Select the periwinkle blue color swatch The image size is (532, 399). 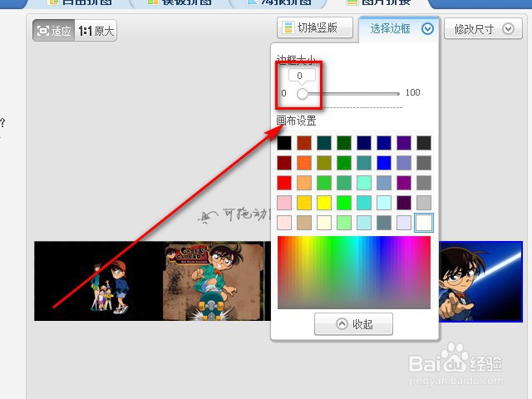(404, 163)
